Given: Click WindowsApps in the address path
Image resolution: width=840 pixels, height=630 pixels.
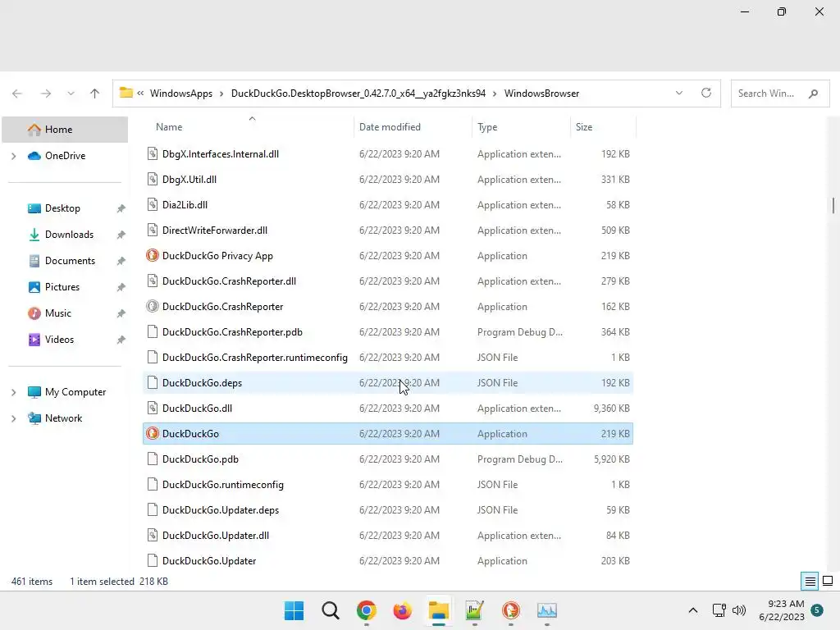Looking at the screenshot, I should (181, 94).
